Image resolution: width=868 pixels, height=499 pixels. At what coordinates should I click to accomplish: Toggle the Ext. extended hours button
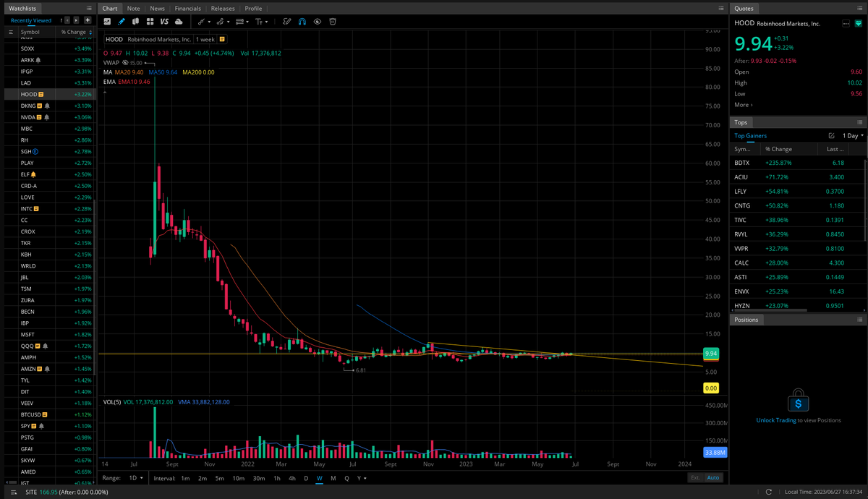pos(695,478)
